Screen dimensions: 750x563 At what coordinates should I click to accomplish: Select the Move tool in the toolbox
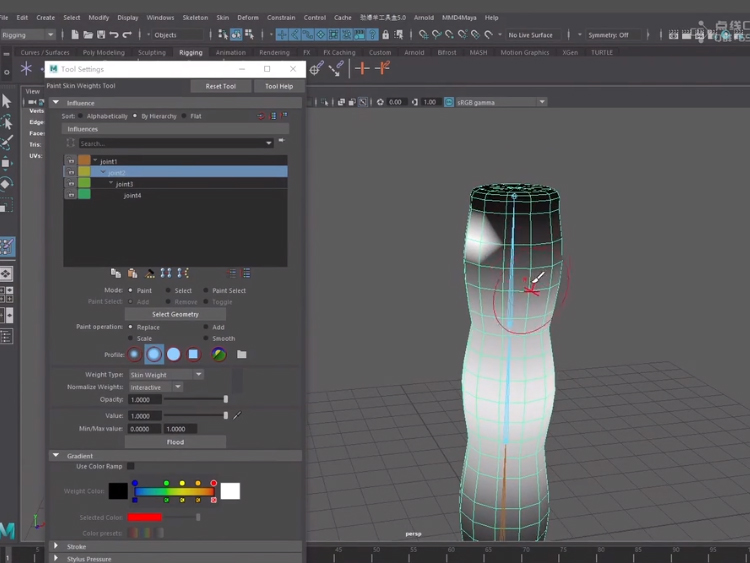[6, 163]
